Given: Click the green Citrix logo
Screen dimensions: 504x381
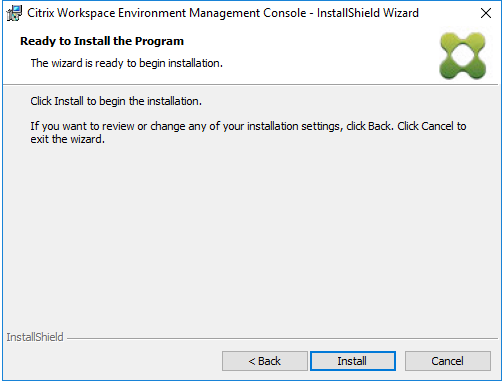Looking at the screenshot, I should (463, 56).
